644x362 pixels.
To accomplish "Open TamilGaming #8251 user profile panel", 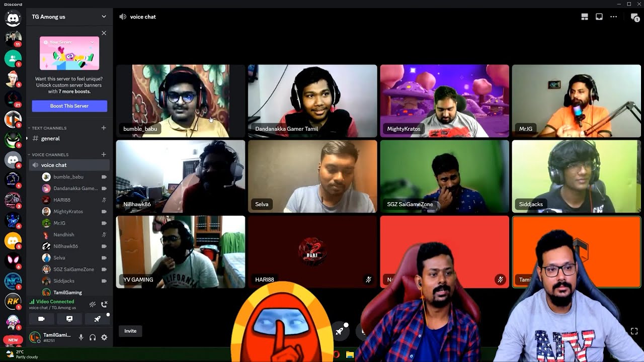I will (50, 337).
